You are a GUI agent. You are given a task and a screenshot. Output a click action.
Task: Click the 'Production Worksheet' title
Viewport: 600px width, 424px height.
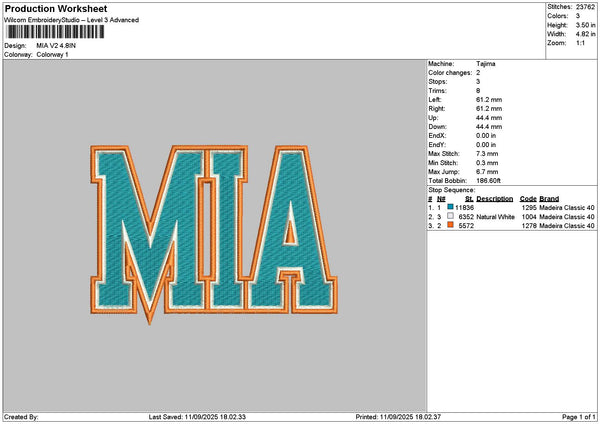click(x=56, y=8)
